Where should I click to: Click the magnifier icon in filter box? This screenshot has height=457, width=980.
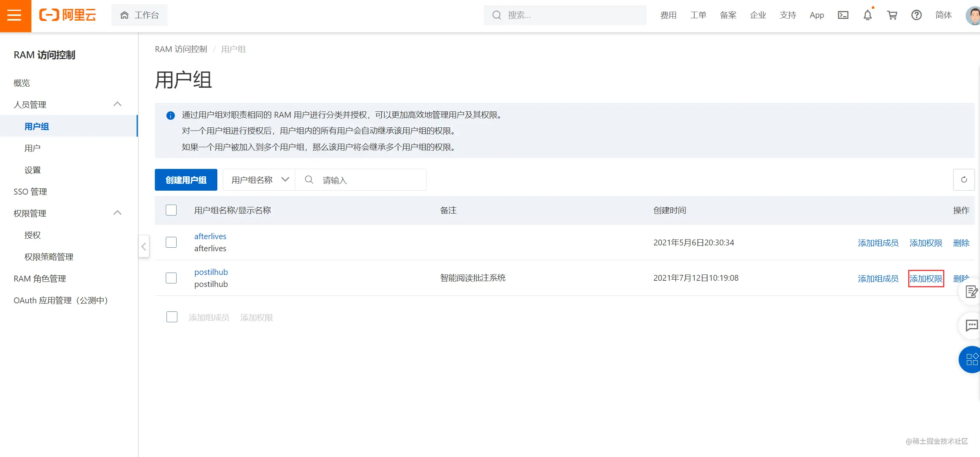[x=309, y=179]
